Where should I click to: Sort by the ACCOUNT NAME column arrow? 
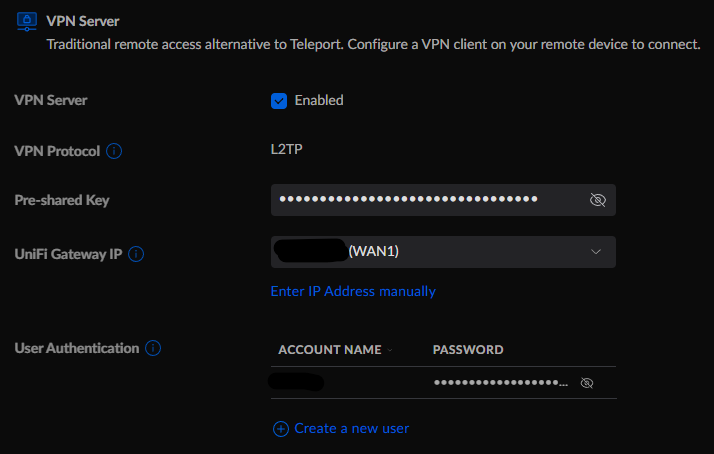pyautogui.click(x=390, y=350)
